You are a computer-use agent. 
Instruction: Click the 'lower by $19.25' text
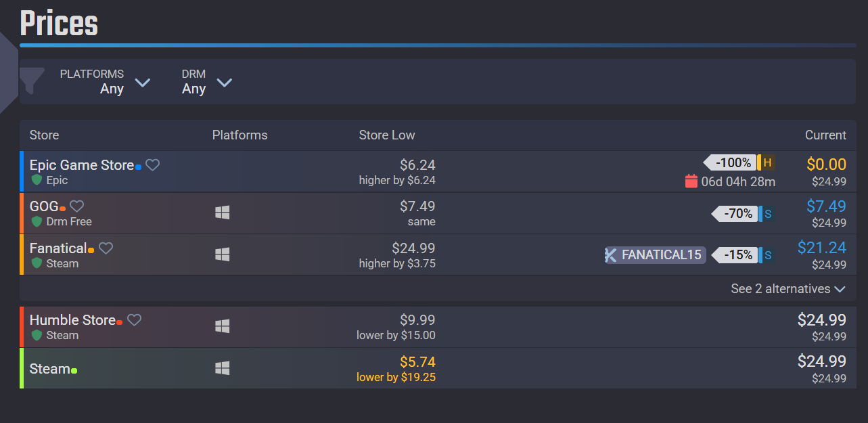pos(396,377)
